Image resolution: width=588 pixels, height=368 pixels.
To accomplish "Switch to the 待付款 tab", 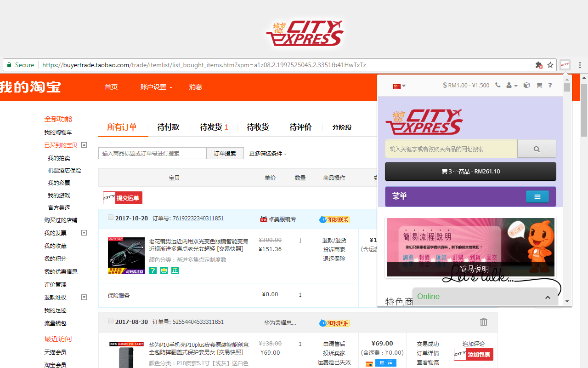I will (169, 127).
